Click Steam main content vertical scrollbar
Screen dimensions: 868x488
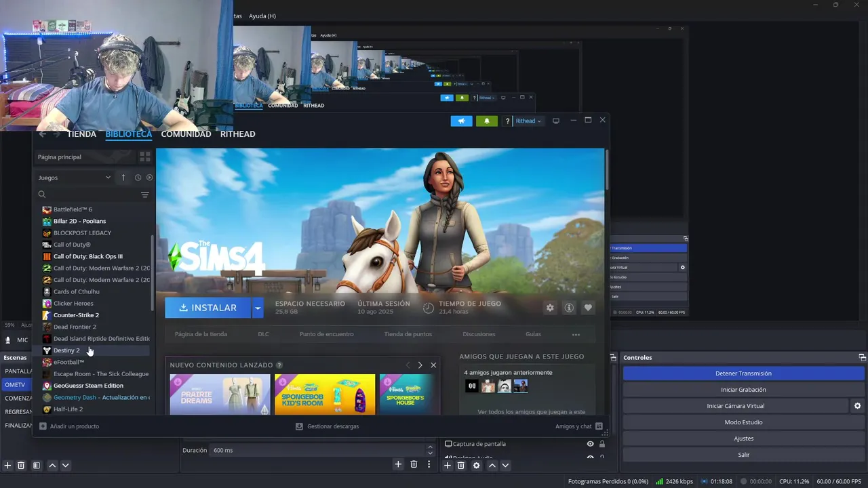[x=606, y=169]
